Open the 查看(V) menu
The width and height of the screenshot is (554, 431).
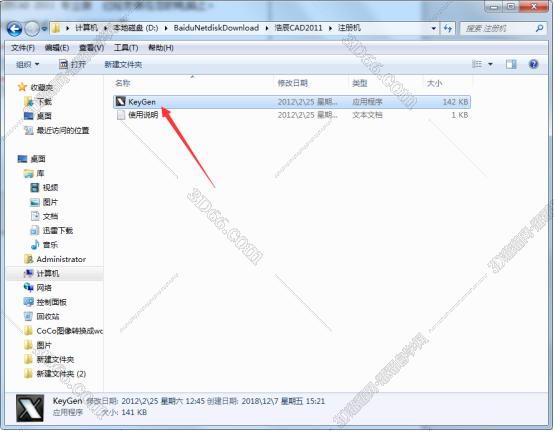point(91,47)
